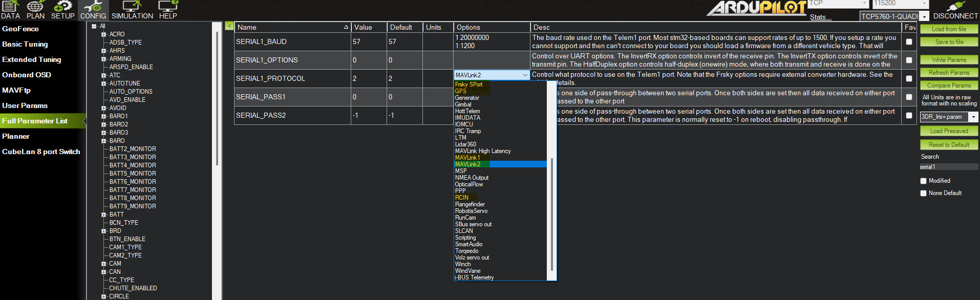Open the User Params section
This screenshot has width=980, height=300.
pyautogui.click(x=43, y=105)
